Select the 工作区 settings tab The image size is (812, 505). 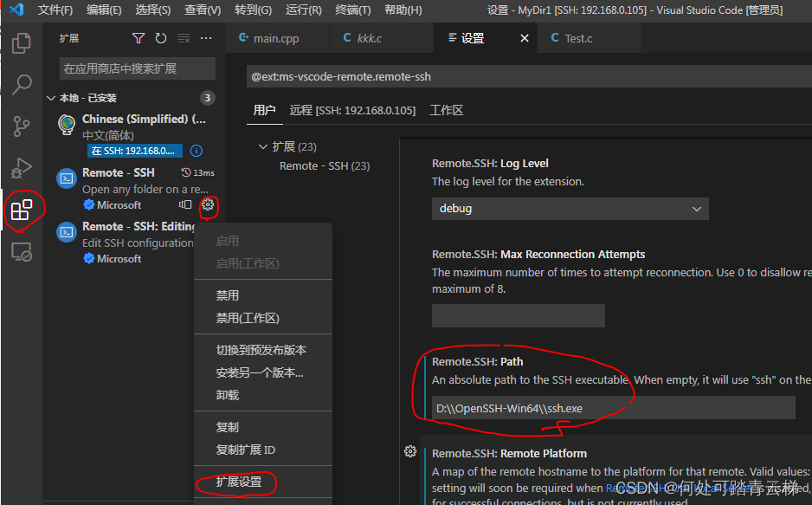coord(446,110)
